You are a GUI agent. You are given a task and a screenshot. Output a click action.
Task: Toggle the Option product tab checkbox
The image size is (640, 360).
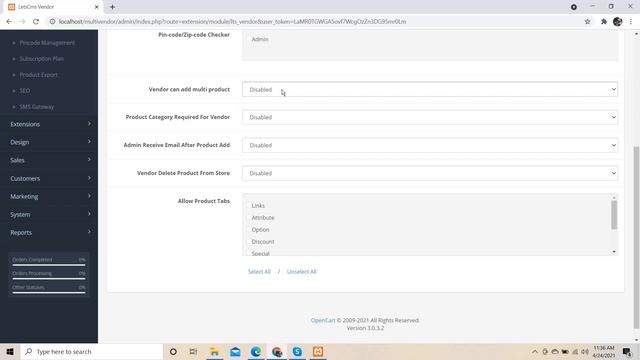(x=249, y=229)
